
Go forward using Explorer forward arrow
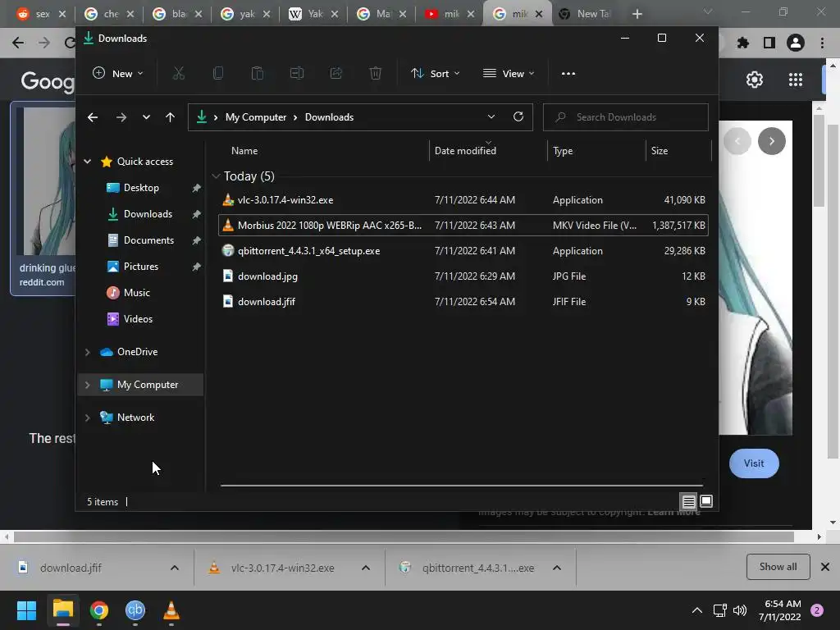[x=121, y=117]
